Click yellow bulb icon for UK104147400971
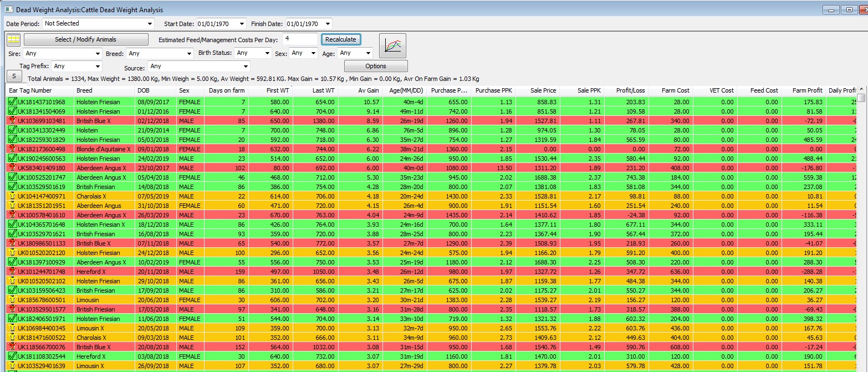 point(12,196)
